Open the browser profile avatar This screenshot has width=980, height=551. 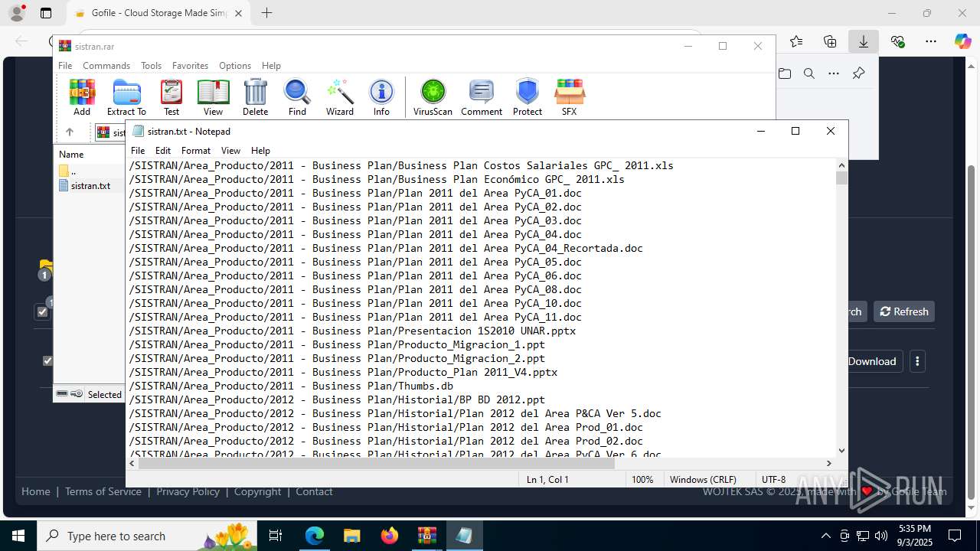pos(17,13)
